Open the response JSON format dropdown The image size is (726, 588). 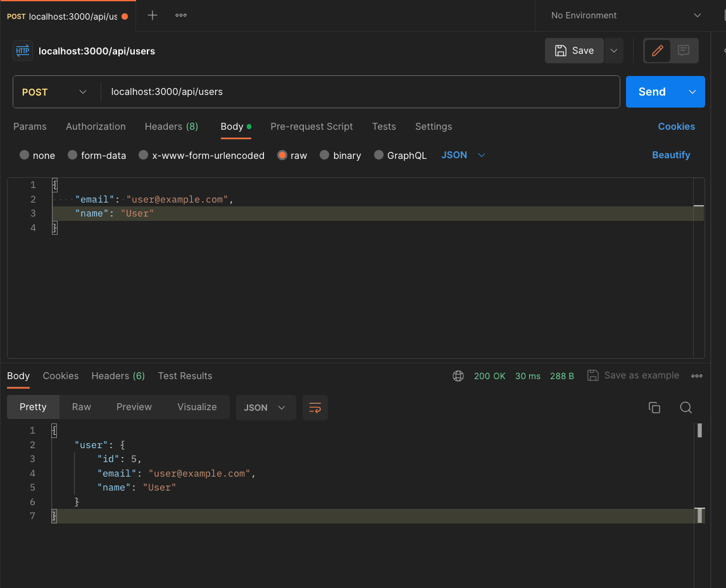[265, 408]
